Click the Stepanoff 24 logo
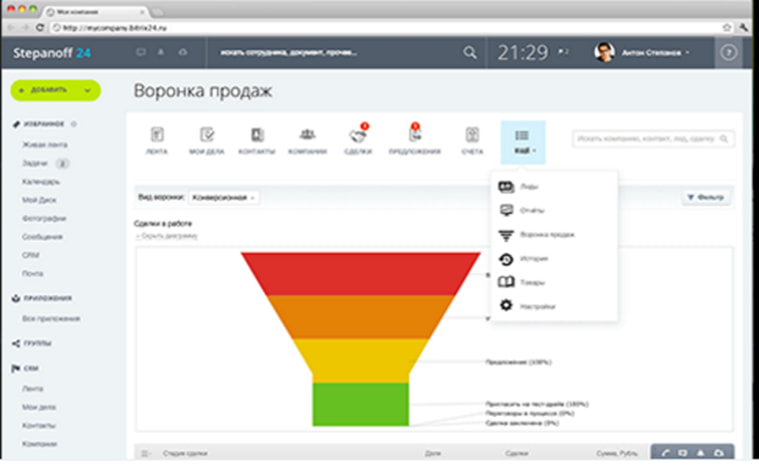759x470 pixels. point(52,53)
